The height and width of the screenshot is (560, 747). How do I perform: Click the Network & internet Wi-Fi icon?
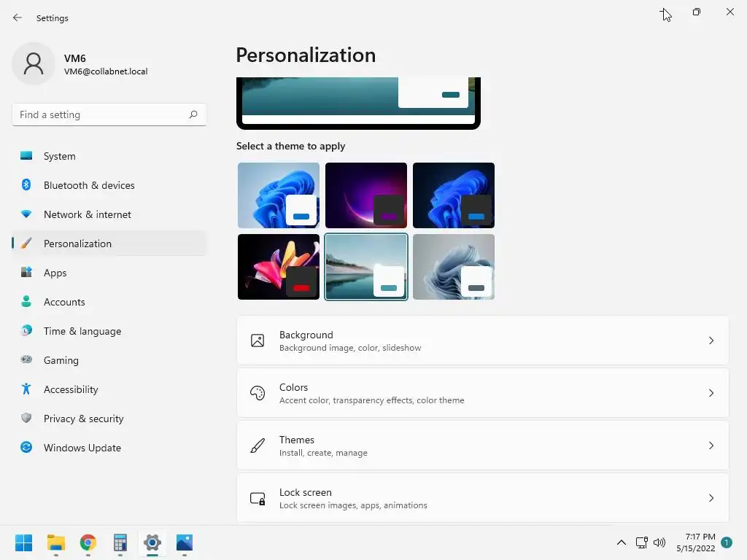coord(26,214)
